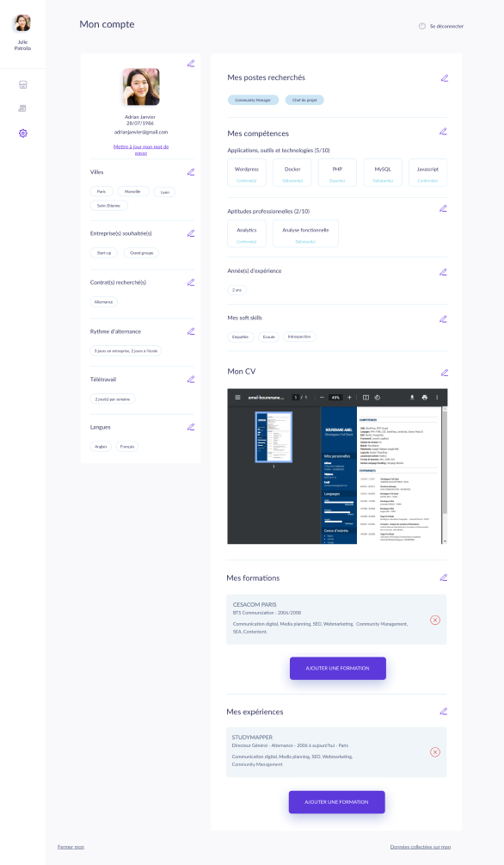Image resolution: width=504 pixels, height=865 pixels.
Task: Click the Chef de projet tag
Action: tap(304, 100)
